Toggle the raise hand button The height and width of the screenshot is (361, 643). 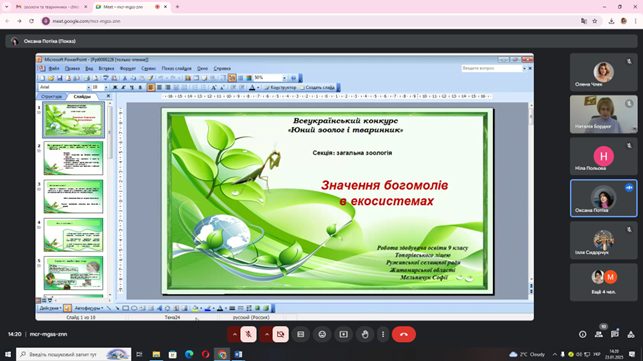click(365, 334)
